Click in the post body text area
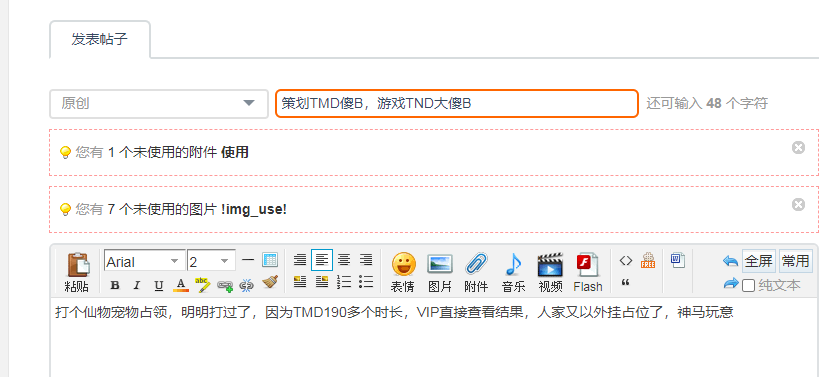This screenshot has height=377, width=826. (x=435, y=337)
